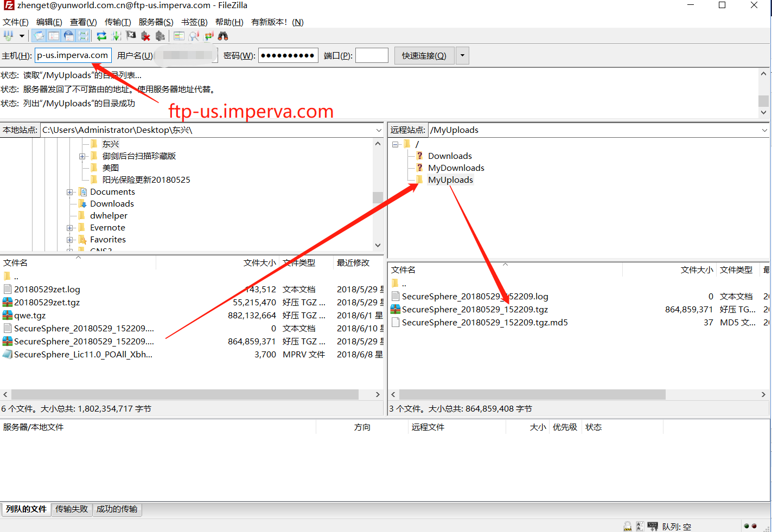
Task: Click the binoculars file search icon
Action: pyautogui.click(x=223, y=36)
